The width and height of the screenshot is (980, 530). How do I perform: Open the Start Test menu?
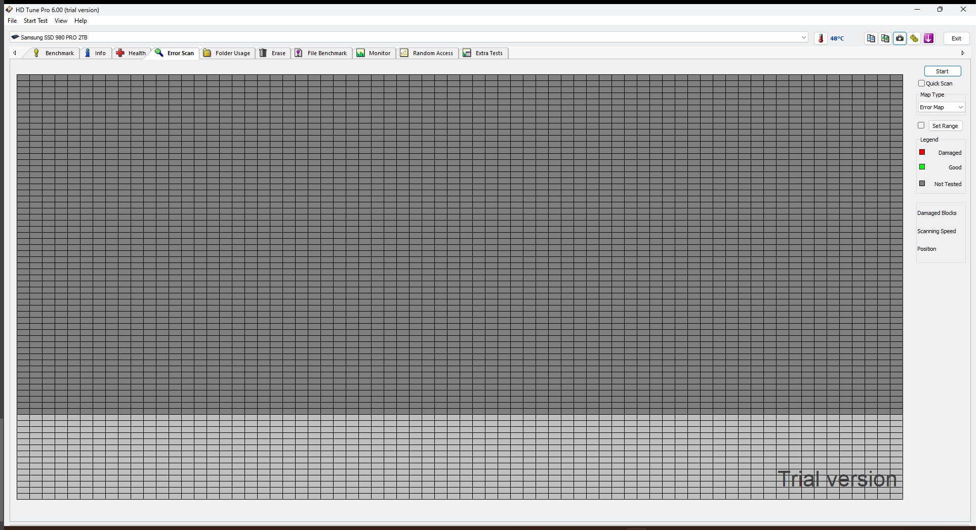(x=35, y=21)
